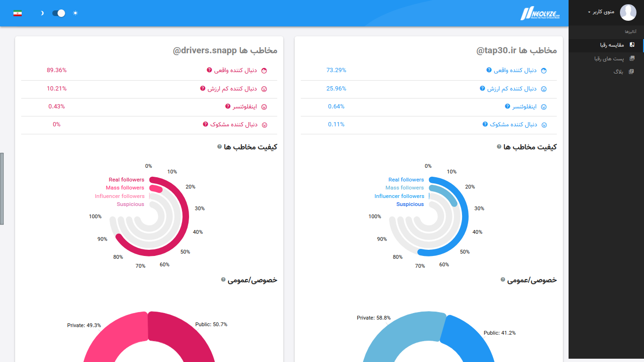Toggle Suspicious legend in drivers.snapp chart

[x=131, y=204]
